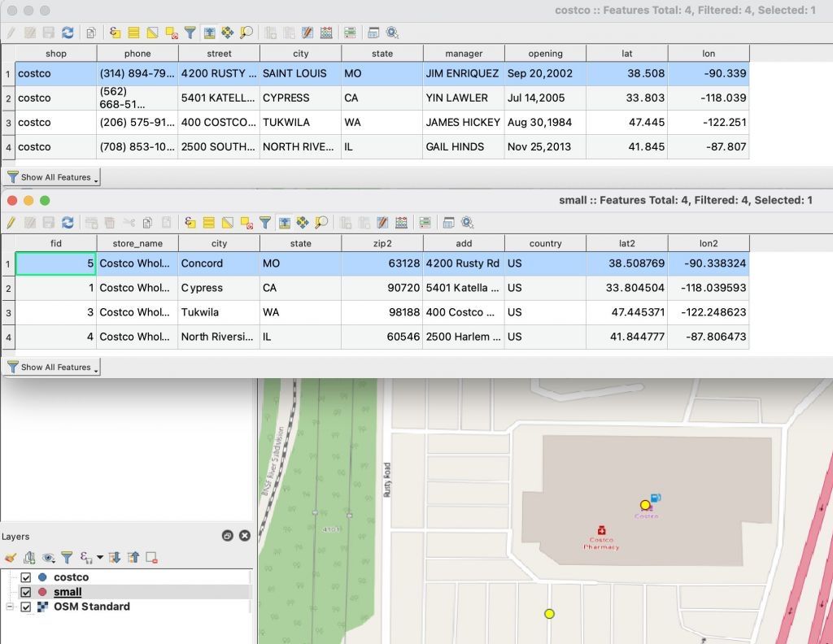Expand all layers in Layers panel
This screenshot has height=644, width=833.
[115, 558]
